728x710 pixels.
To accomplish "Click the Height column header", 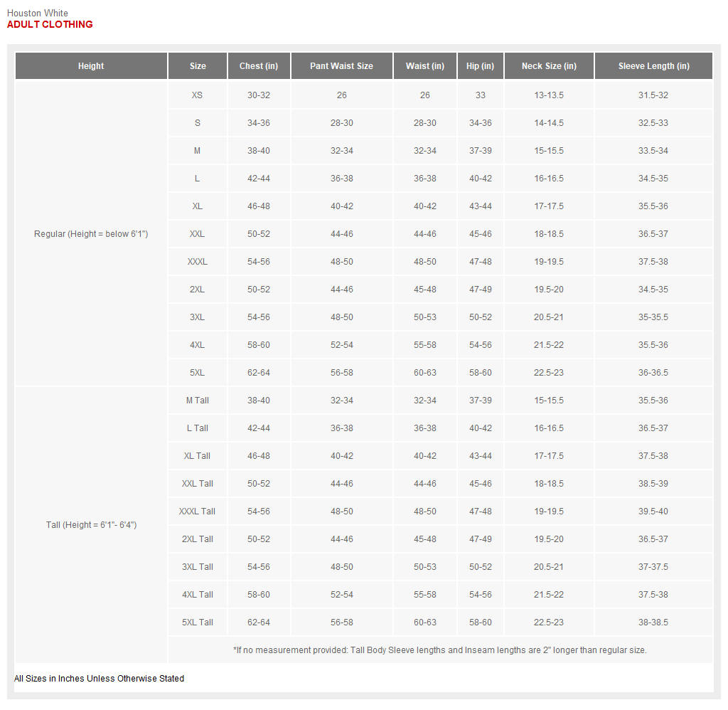I will tap(91, 66).
